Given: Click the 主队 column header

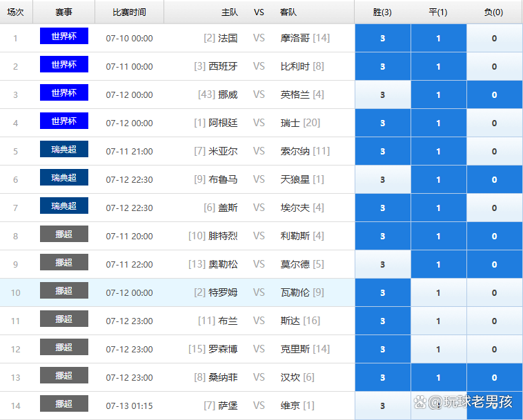Looking at the screenshot, I should pos(230,12).
